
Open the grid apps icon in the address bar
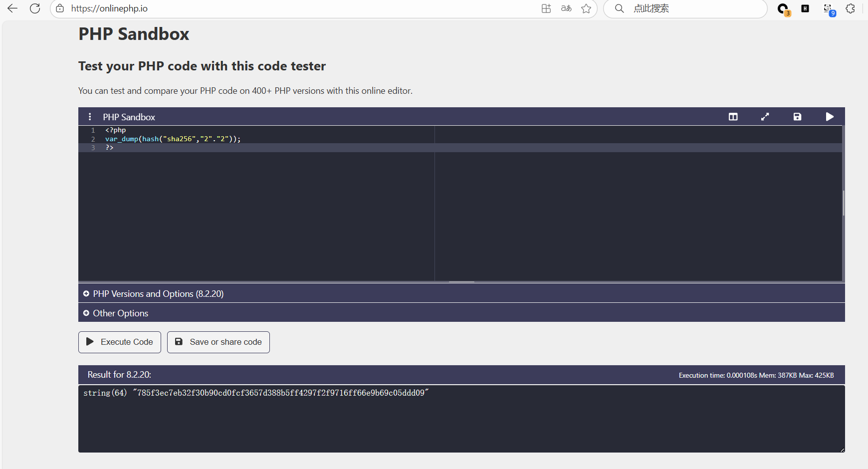[x=546, y=8]
